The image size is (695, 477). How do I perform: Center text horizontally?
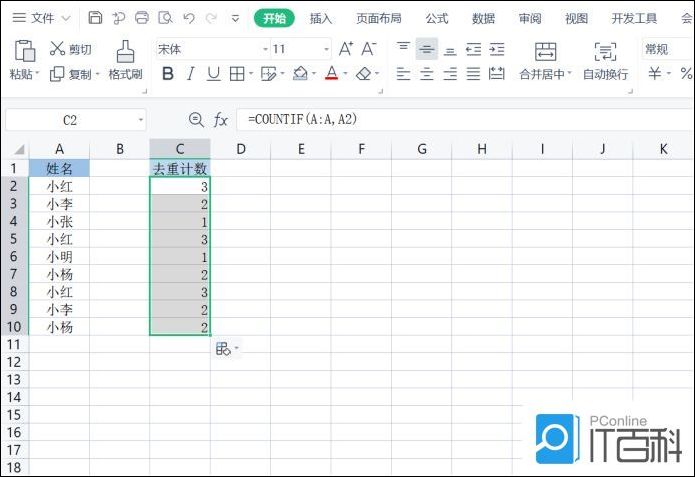click(x=426, y=74)
